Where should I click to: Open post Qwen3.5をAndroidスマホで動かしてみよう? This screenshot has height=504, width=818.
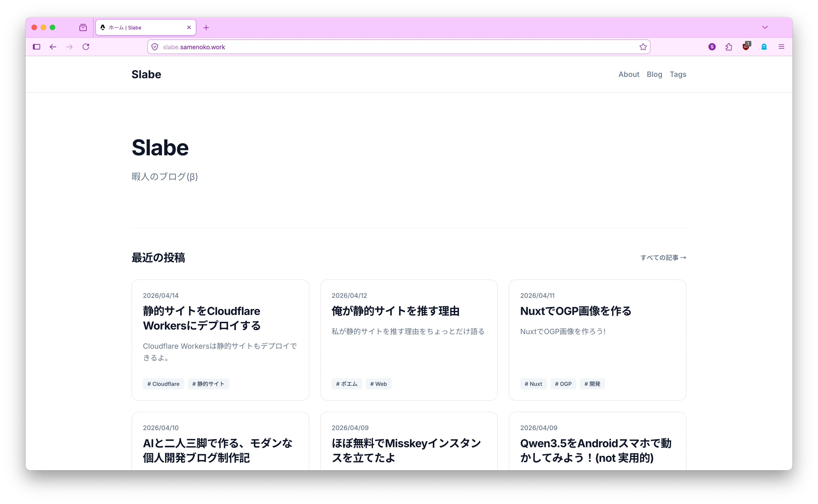(x=595, y=450)
